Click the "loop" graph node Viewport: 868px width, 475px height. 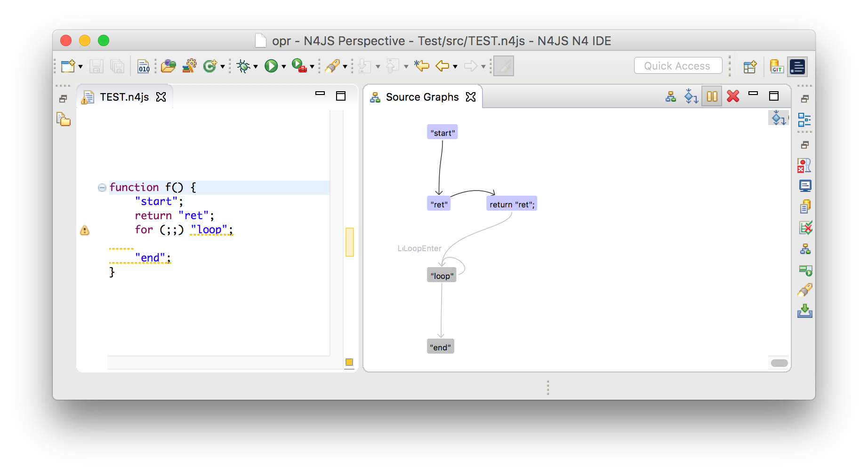pyautogui.click(x=442, y=276)
